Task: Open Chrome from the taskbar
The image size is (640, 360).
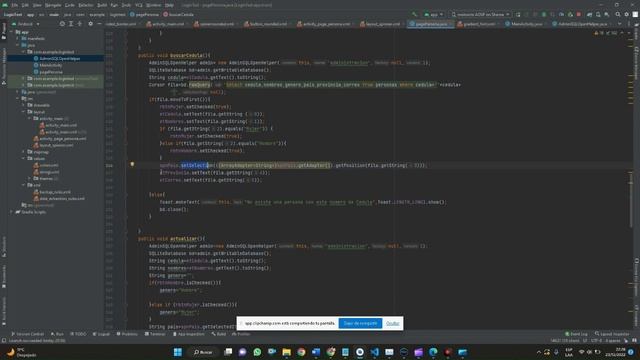Action: (301, 352)
